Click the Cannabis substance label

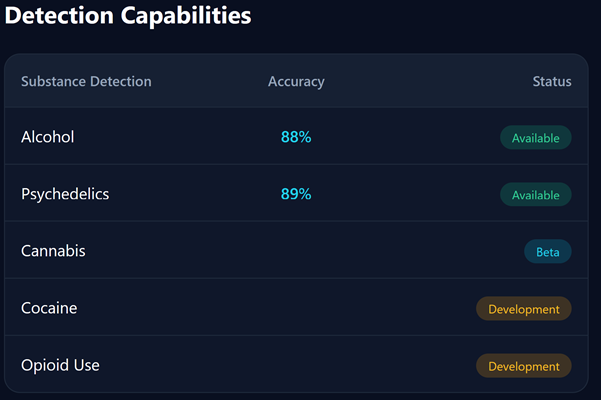tap(53, 251)
